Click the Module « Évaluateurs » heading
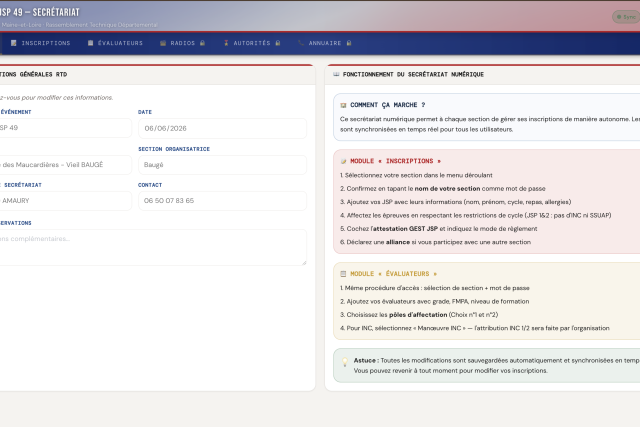The width and height of the screenshot is (640, 427). tap(393, 274)
